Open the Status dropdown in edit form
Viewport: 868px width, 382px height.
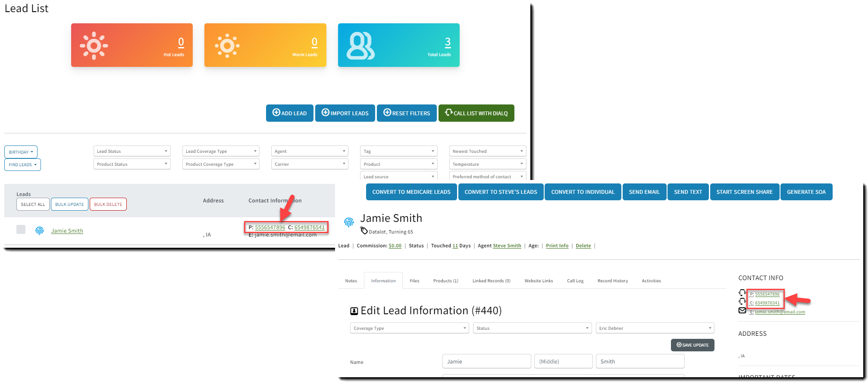[532, 328]
